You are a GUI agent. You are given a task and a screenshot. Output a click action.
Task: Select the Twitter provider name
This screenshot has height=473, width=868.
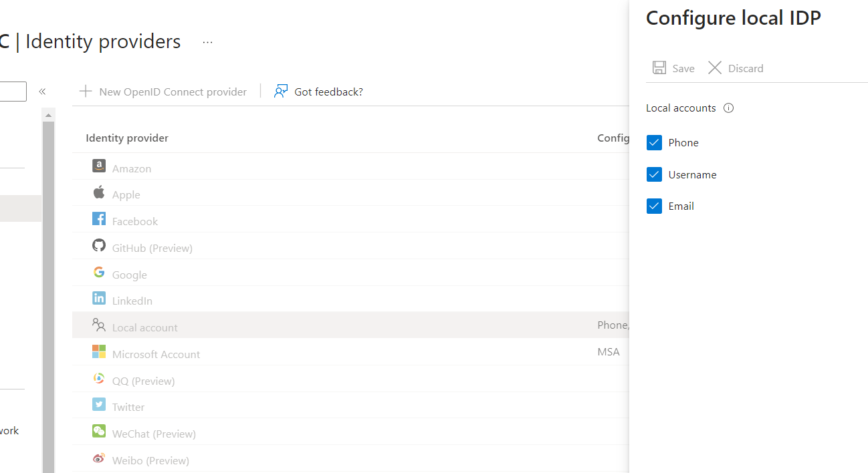point(128,407)
